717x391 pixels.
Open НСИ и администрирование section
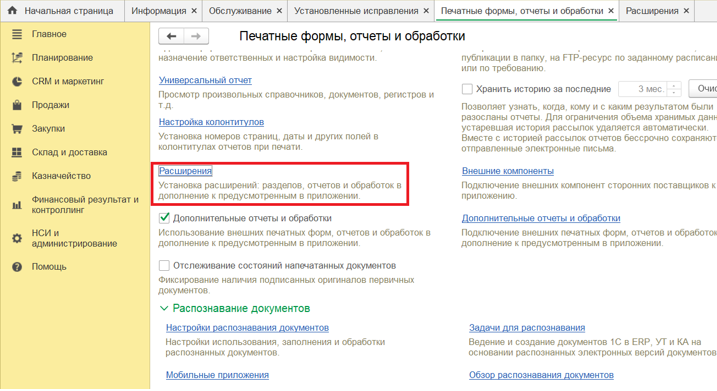(x=74, y=238)
